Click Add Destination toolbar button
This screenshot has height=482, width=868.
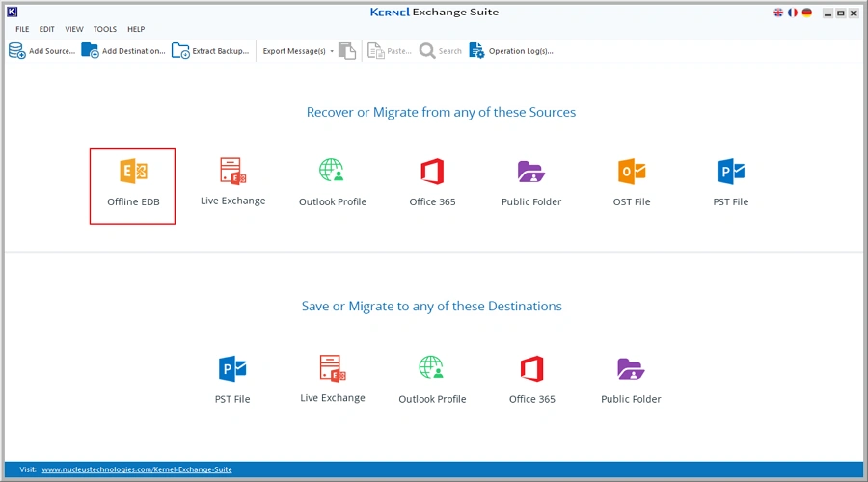coord(123,51)
